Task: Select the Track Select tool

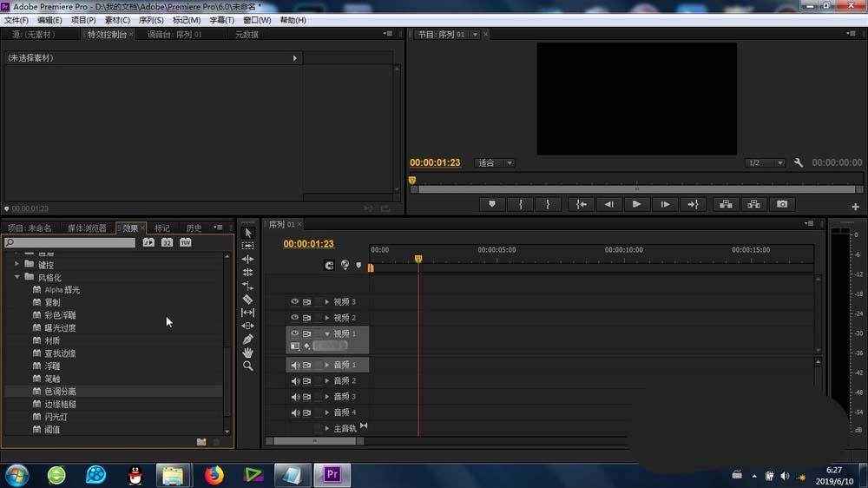Action: coord(248,246)
